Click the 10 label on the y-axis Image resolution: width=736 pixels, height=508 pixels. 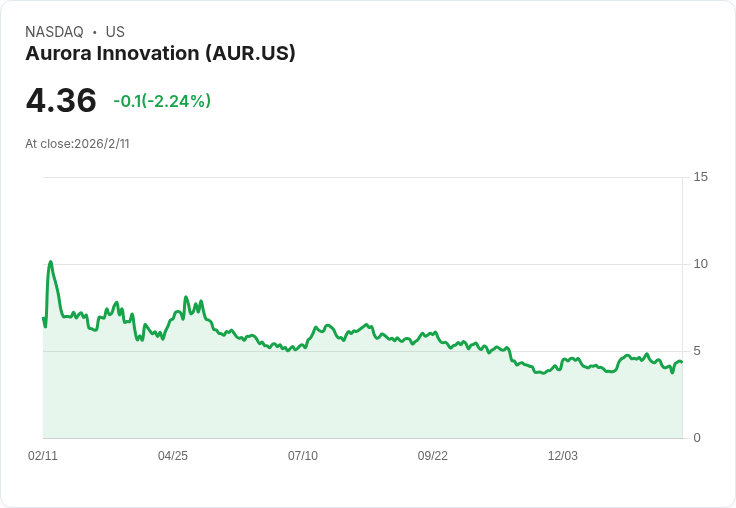coord(700,264)
